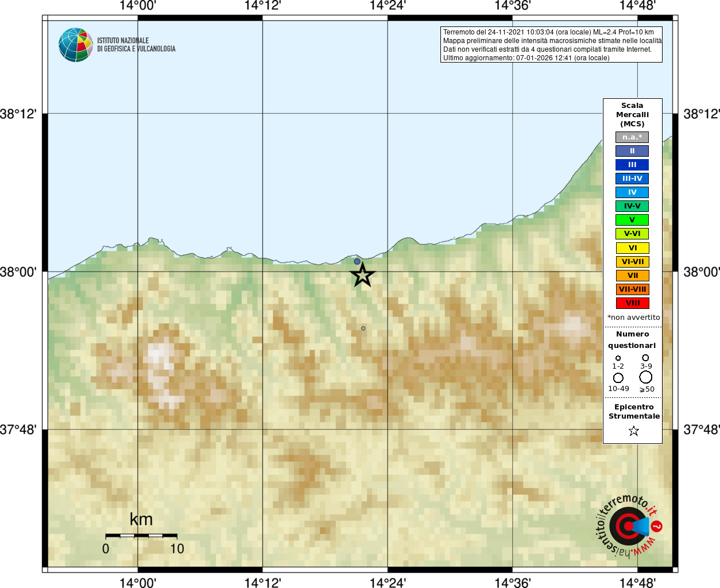Image resolution: width=720 pixels, height=588 pixels.
Task: Click the bottom axis label 14°48'
Action: click(637, 583)
